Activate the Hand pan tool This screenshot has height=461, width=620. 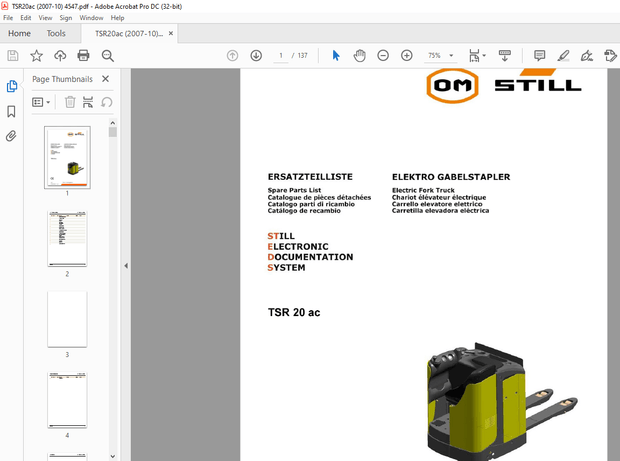(x=359, y=56)
